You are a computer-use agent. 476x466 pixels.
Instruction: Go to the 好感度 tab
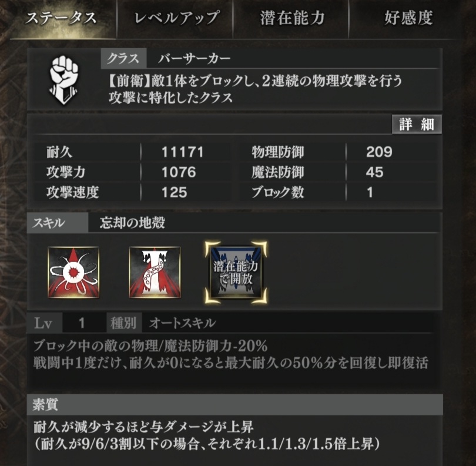pos(408,18)
